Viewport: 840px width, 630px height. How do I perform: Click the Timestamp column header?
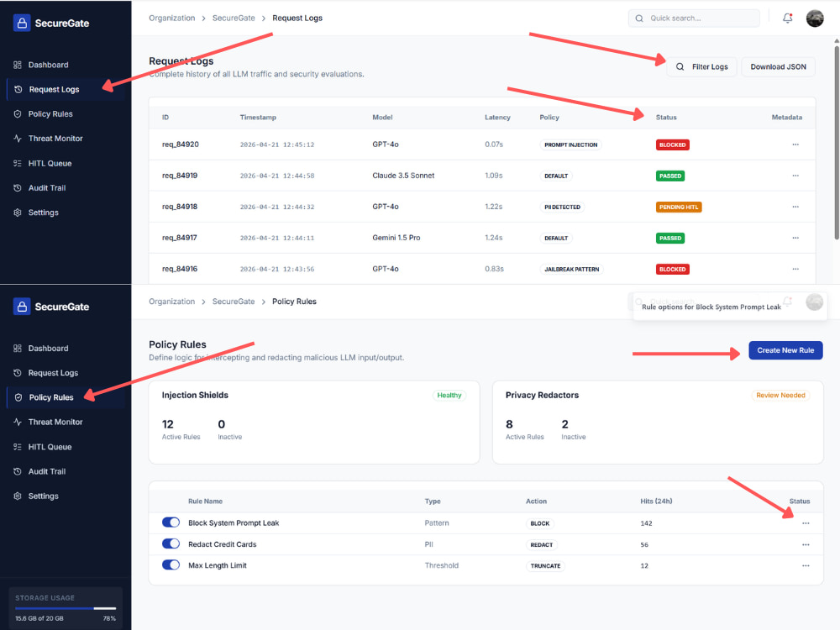click(258, 118)
